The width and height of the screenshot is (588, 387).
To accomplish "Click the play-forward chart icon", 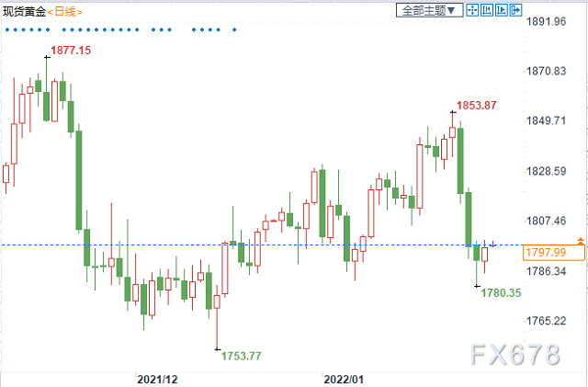I will point(502,10).
